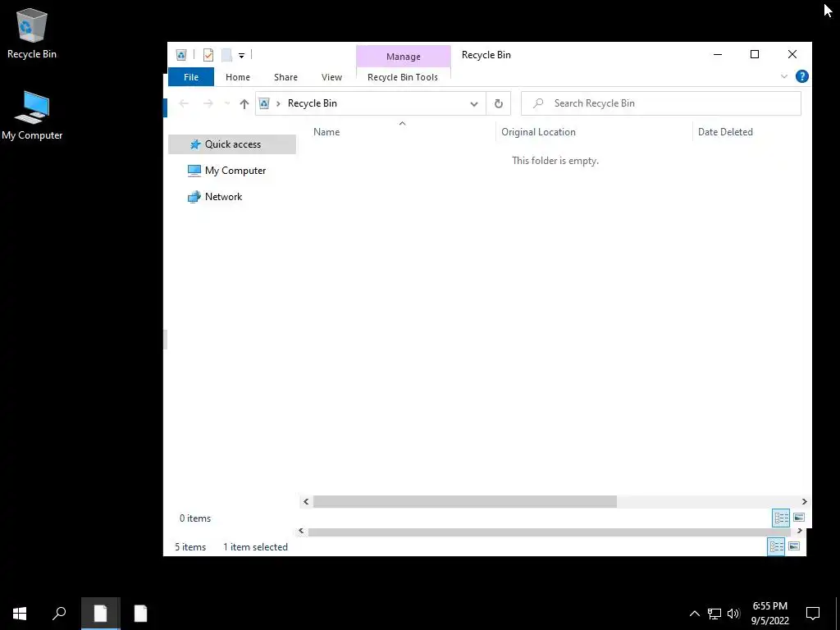Go back using the Back arrow
840x630 pixels.
[184, 103]
